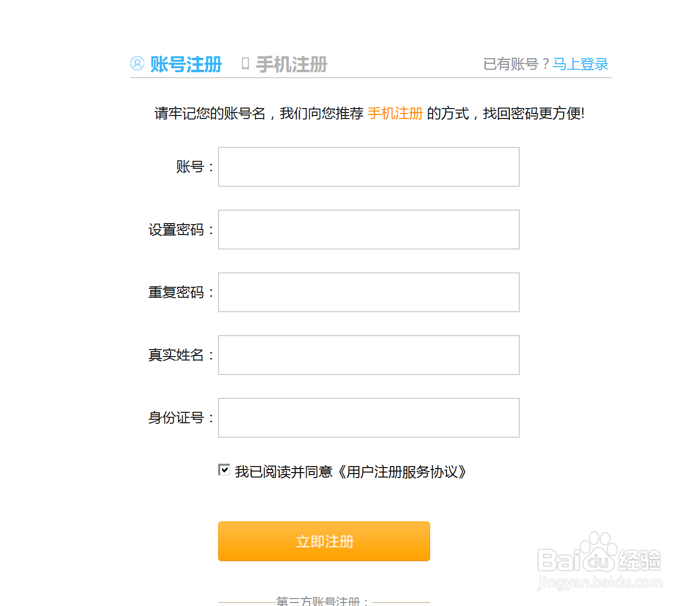Click the user avatar icon beside 账号注册
700x606 pixels.
(137, 64)
